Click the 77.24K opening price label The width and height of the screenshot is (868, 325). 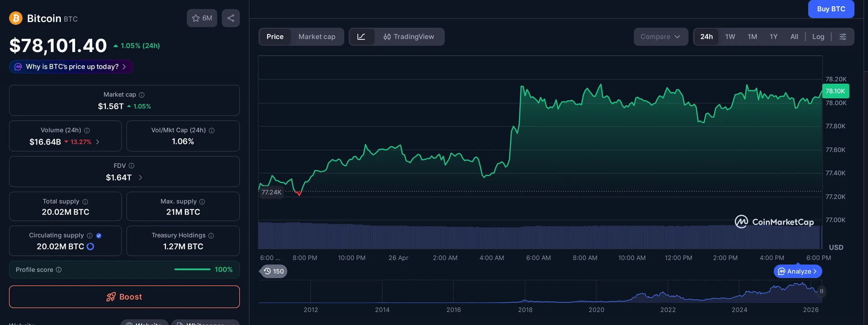pyautogui.click(x=271, y=192)
